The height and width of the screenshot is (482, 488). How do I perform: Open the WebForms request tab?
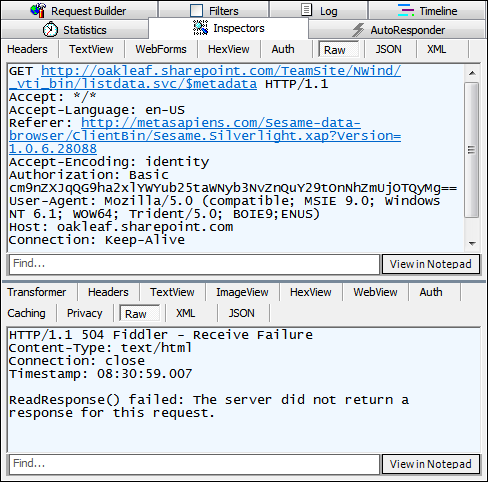click(161, 49)
